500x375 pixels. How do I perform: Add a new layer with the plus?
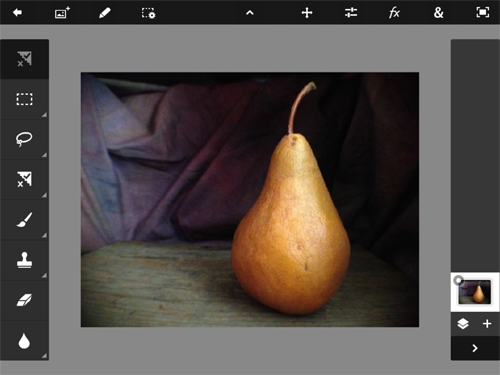487,323
